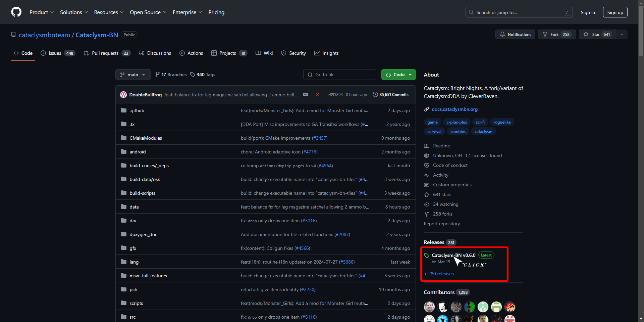The width and height of the screenshot is (644, 322).
Task: Expand the Resources menu
Action: pos(109,12)
